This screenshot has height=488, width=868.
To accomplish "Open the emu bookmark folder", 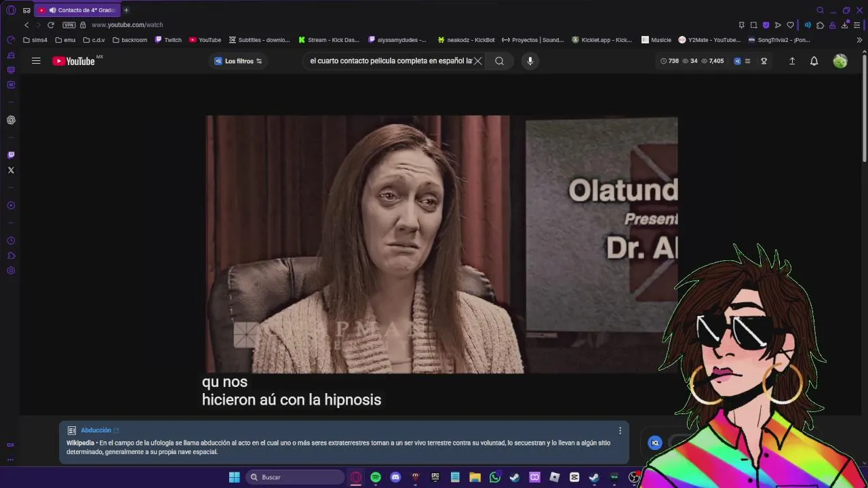I will tap(65, 40).
